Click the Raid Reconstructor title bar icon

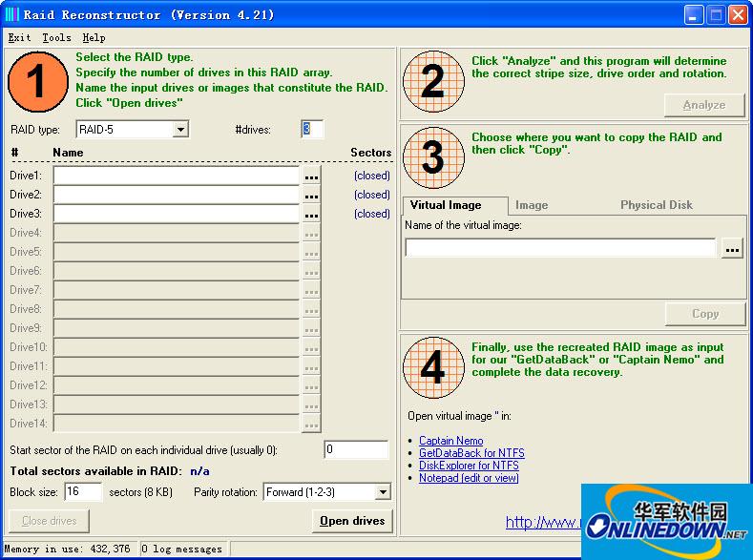[11, 14]
